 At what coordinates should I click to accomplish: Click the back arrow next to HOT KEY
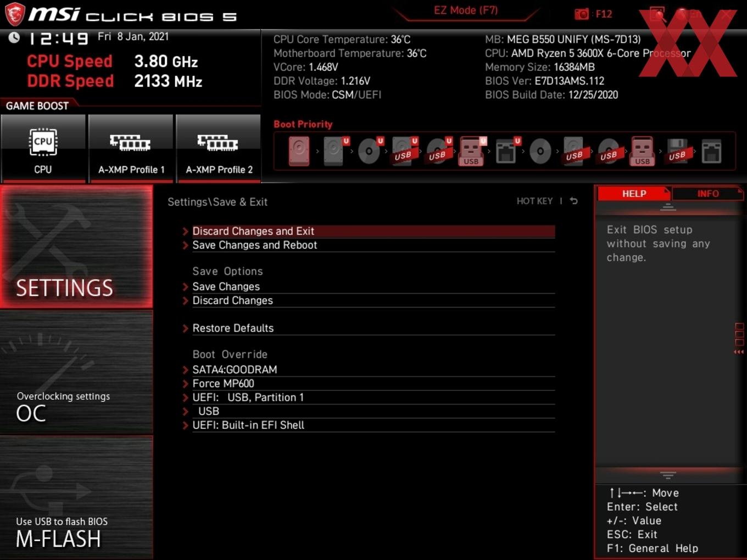(574, 201)
